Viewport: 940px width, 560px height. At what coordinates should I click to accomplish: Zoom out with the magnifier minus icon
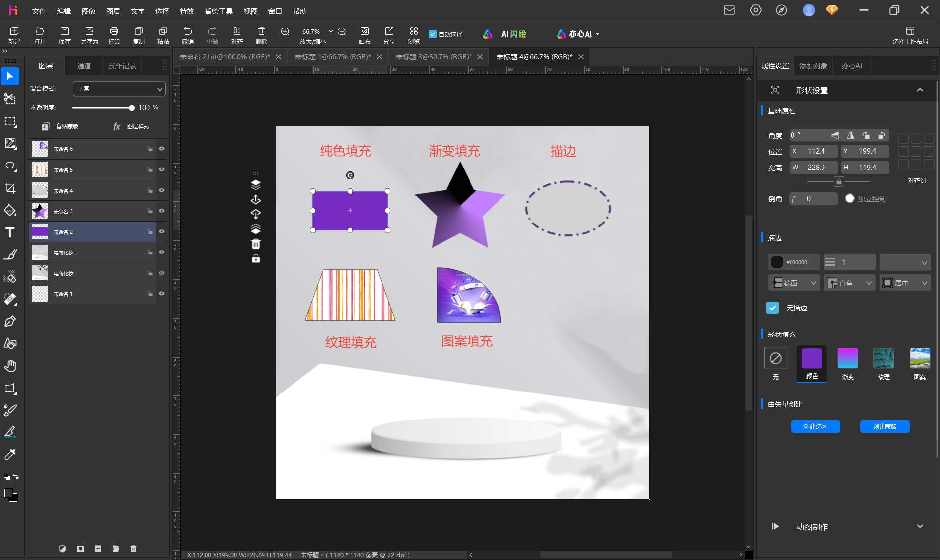[342, 32]
